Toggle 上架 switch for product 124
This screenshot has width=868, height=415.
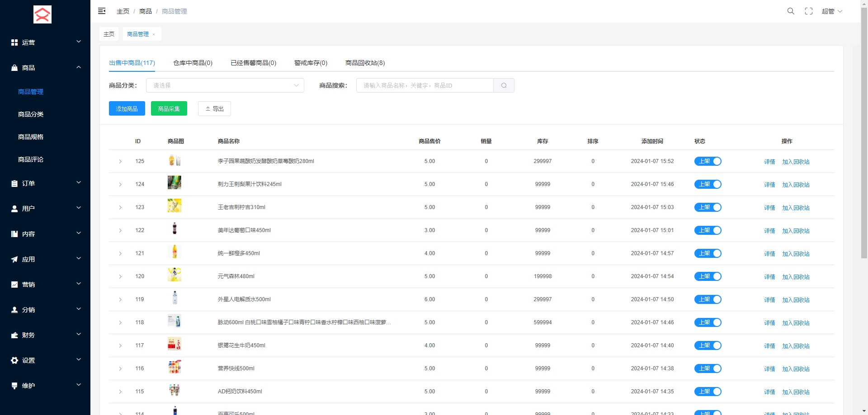pos(708,184)
